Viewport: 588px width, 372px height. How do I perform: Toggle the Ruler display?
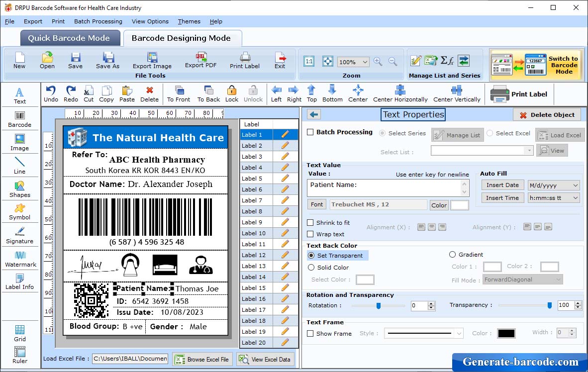20,355
